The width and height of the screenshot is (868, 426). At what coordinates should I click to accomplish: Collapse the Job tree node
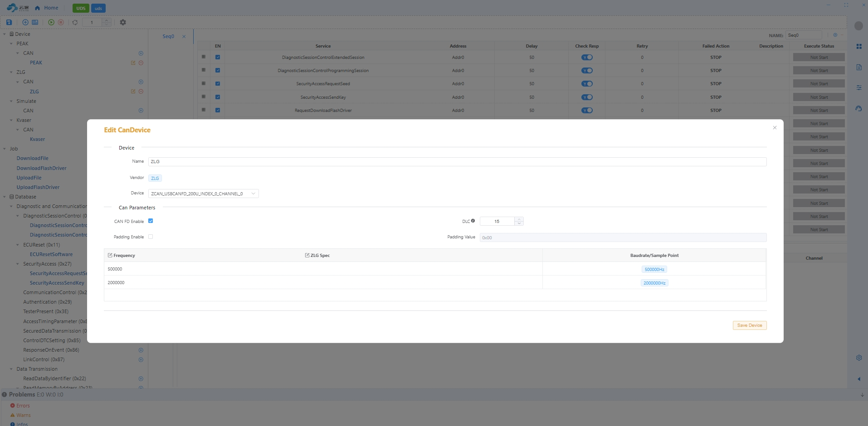click(5, 149)
